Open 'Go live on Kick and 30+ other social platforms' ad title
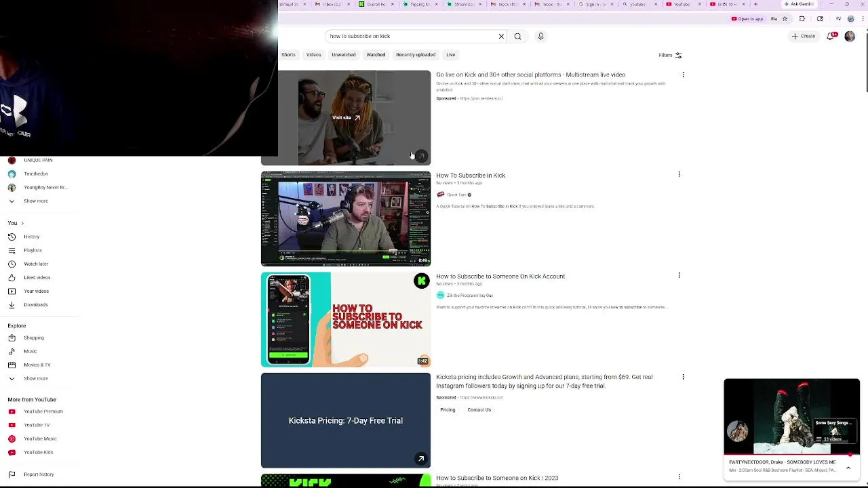This screenshot has height=488, width=868. tap(530, 75)
